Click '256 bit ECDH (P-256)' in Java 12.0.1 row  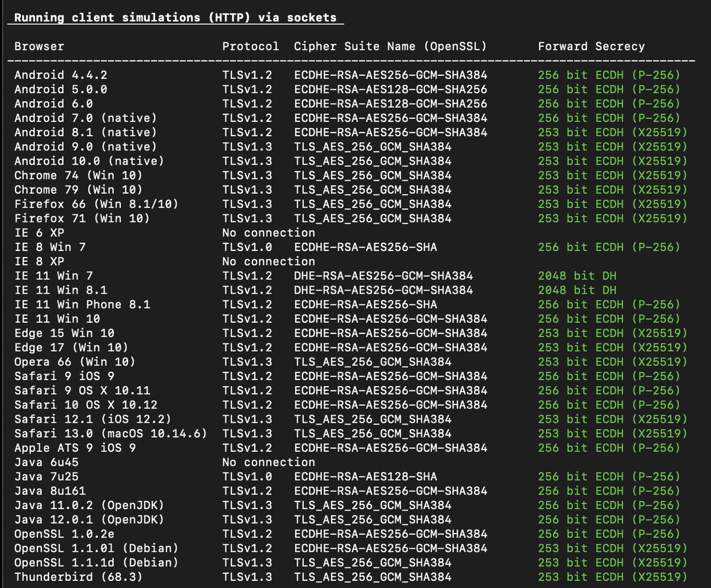tap(609, 519)
